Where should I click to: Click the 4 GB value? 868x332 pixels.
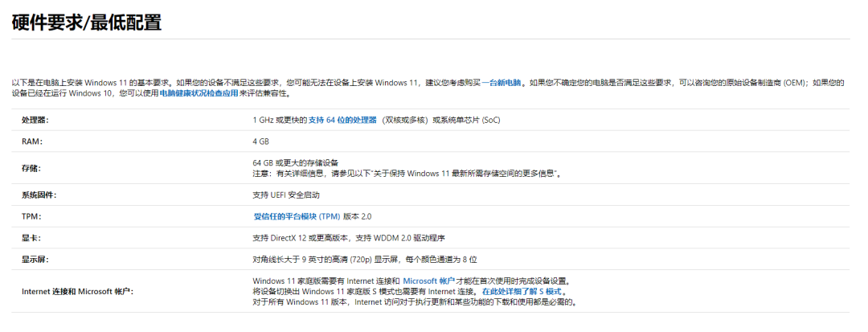(x=260, y=141)
